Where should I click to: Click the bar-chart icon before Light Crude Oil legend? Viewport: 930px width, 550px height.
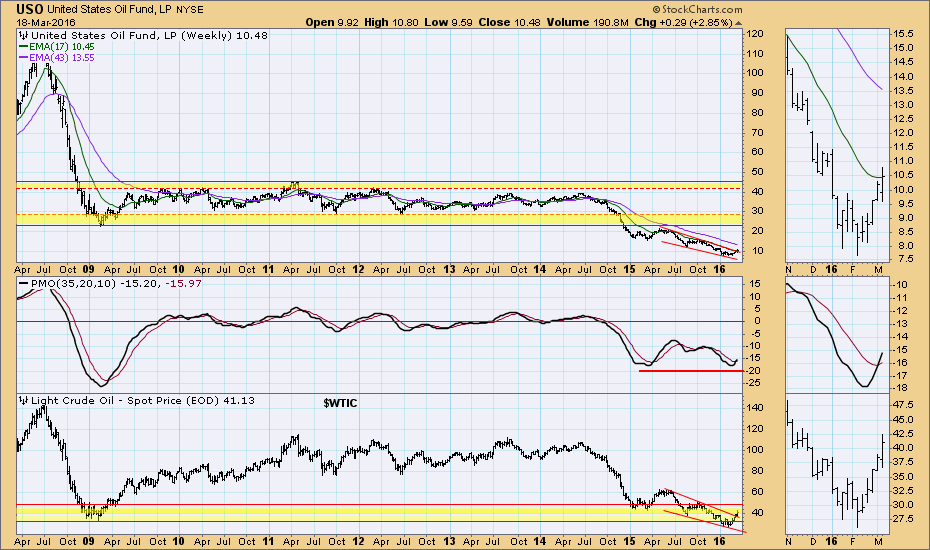click(24, 400)
